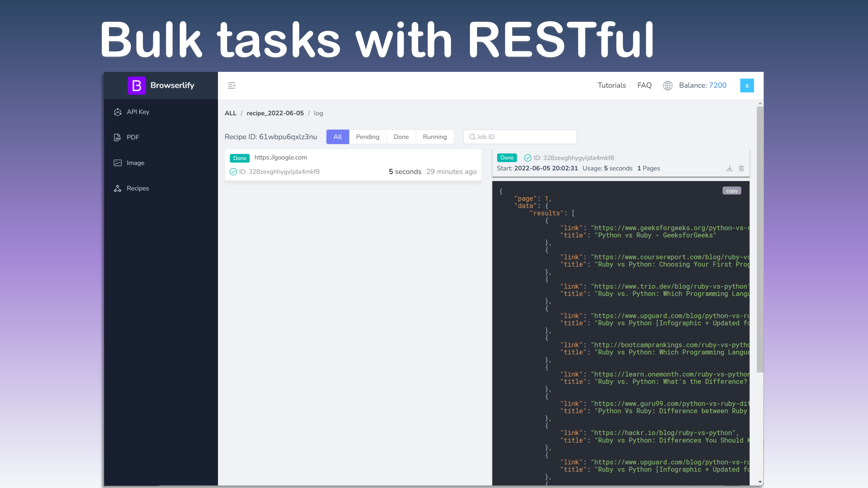Click the 'log' breadcrumb text
The image size is (868, 488).
[x=318, y=113]
